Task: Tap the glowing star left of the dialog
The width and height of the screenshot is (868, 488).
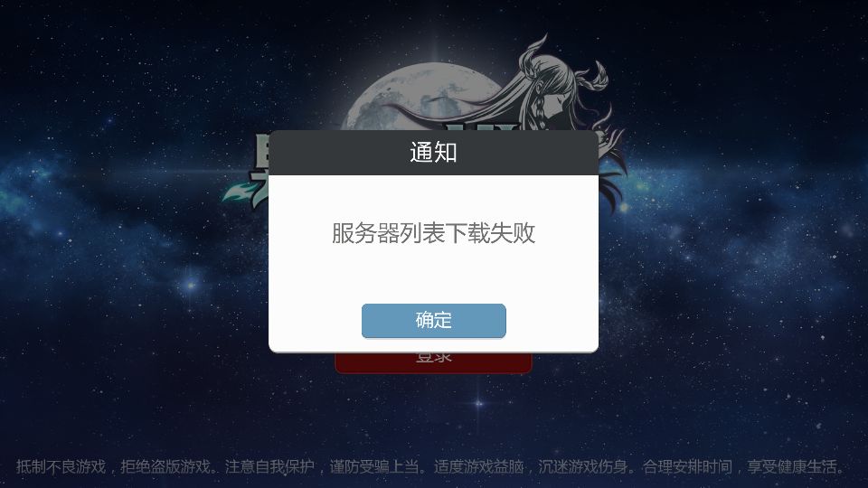Action: (191, 285)
